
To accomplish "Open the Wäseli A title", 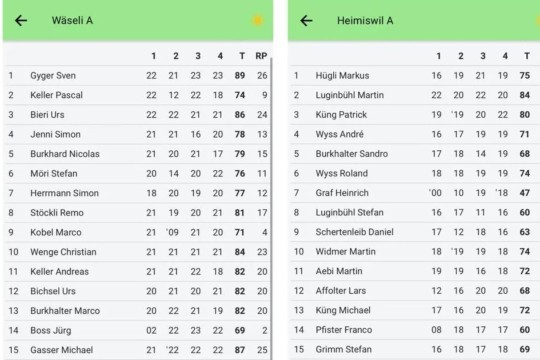I will coord(72,21).
